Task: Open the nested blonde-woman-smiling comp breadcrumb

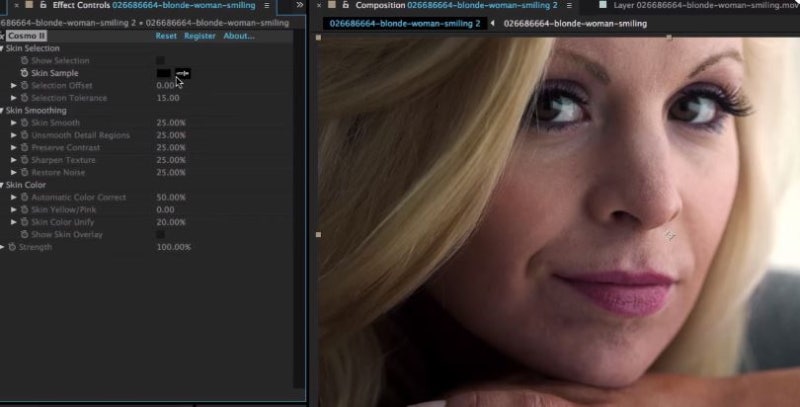Action: pyautogui.click(x=575, y=23)
